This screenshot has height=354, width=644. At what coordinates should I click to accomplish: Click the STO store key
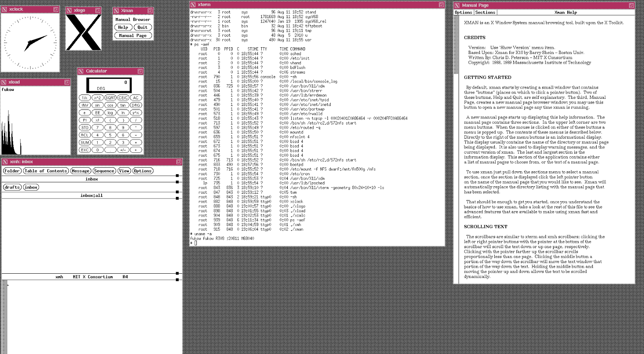85,128
